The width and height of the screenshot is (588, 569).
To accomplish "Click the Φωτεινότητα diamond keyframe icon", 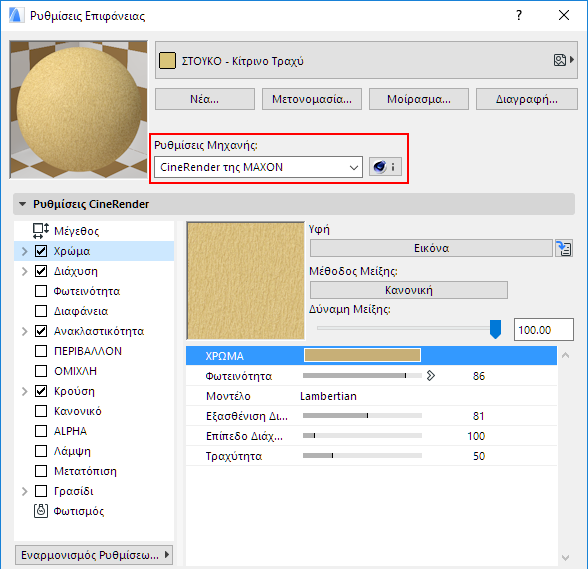I will pyautogui.click(x=430, y=375).
